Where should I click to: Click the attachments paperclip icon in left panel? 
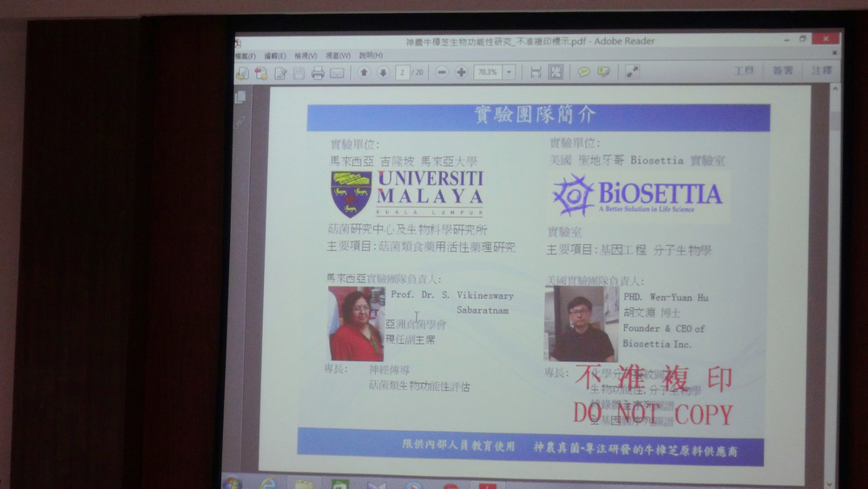click(240, 122)
